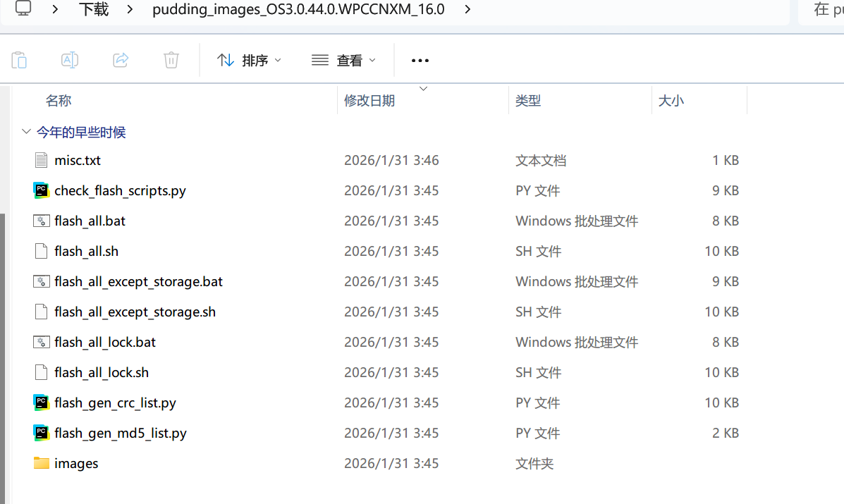
Task: Select the flash_all.bat batch file icon
Action: [x=42, y=221]
